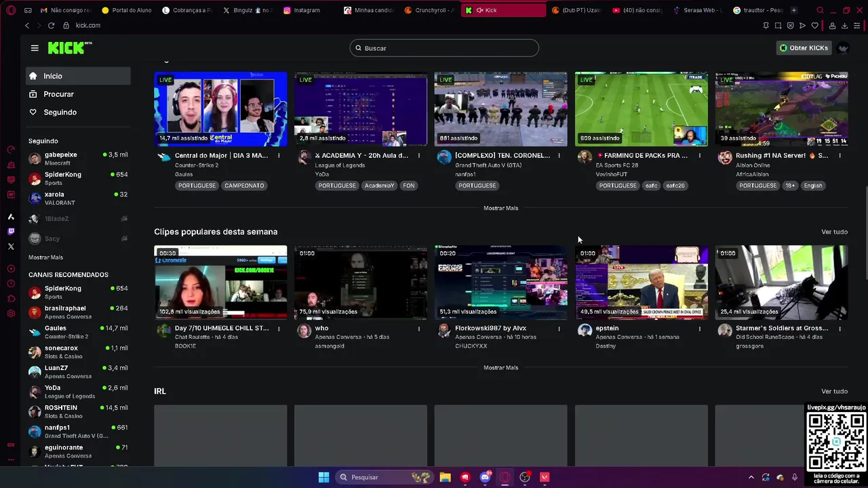This screenshot has height=488, width=868.
Task: Switch to the Crunchyroll tab
Action: click(x=430, y=10)
